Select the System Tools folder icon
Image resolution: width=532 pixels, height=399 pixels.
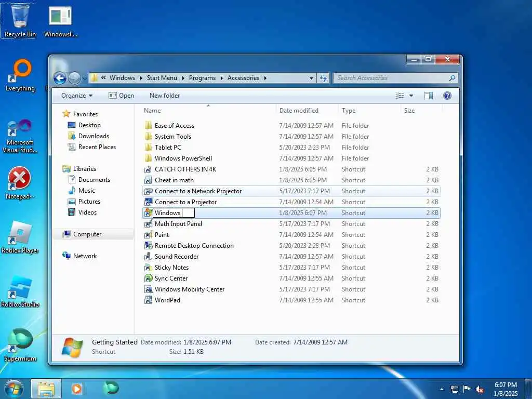click(x=148, y=137)
